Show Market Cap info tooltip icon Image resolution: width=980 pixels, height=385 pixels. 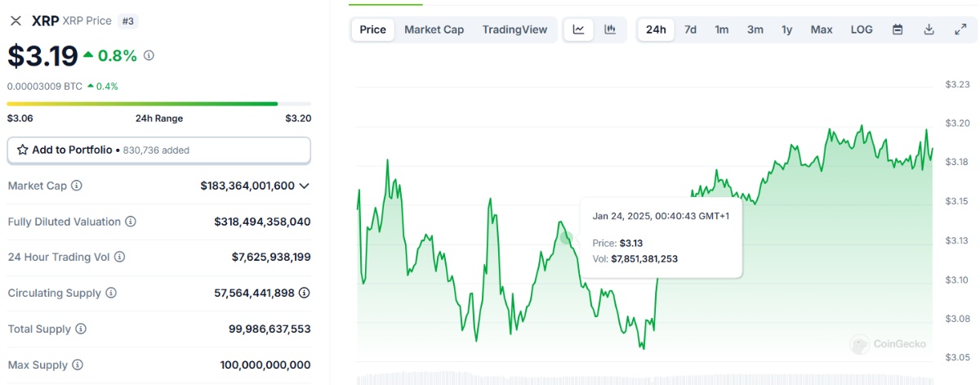[77, 186]
